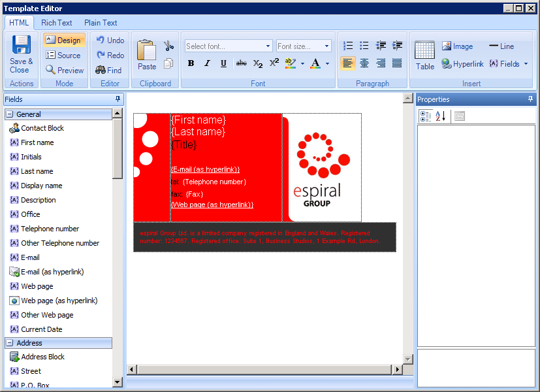Screen dimensions: 540x392
Task: Open the Select font combo box
Action: click(x=229, y=46)
